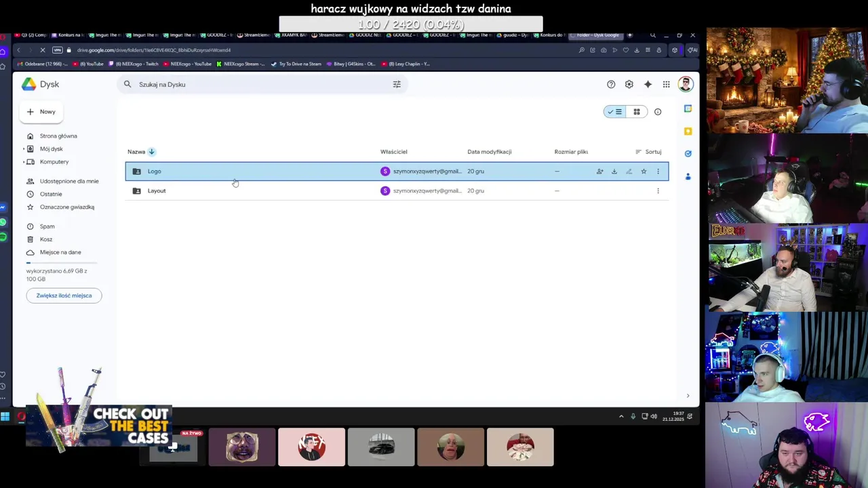Open Miejsce na dane storage page

tap(60, 252)
